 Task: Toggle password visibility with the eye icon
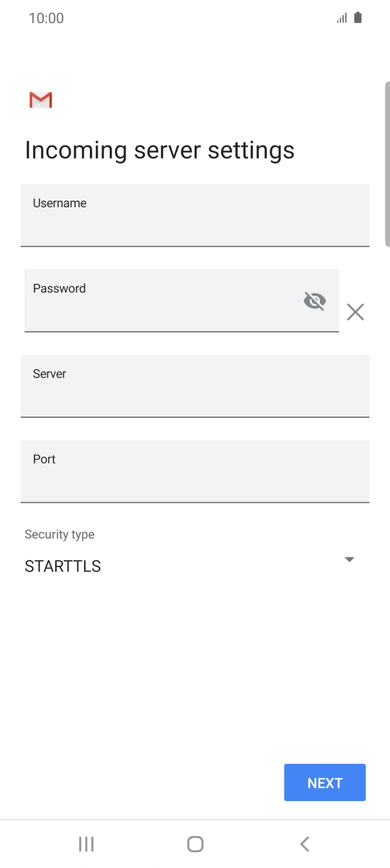coord(314,300)
